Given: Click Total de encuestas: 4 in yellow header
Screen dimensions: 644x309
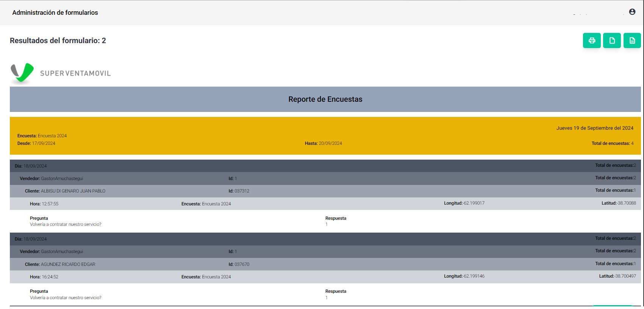Looking at the screenshot, I should click(x=613, y=143).
